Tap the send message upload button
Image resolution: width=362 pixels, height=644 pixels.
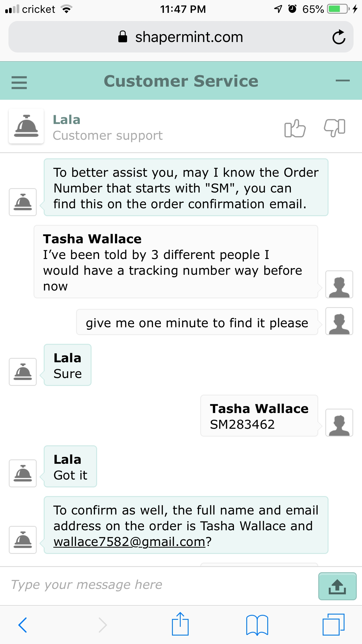point(337,586)
